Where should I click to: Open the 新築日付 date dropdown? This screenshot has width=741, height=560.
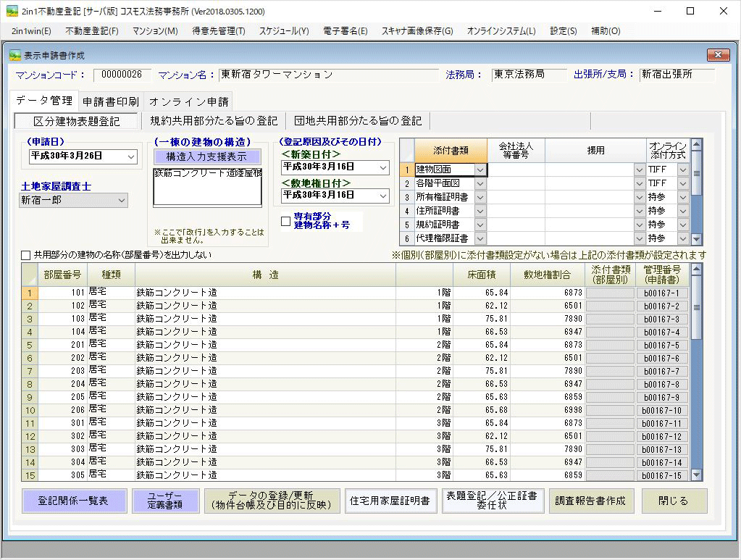click(383, 167)
